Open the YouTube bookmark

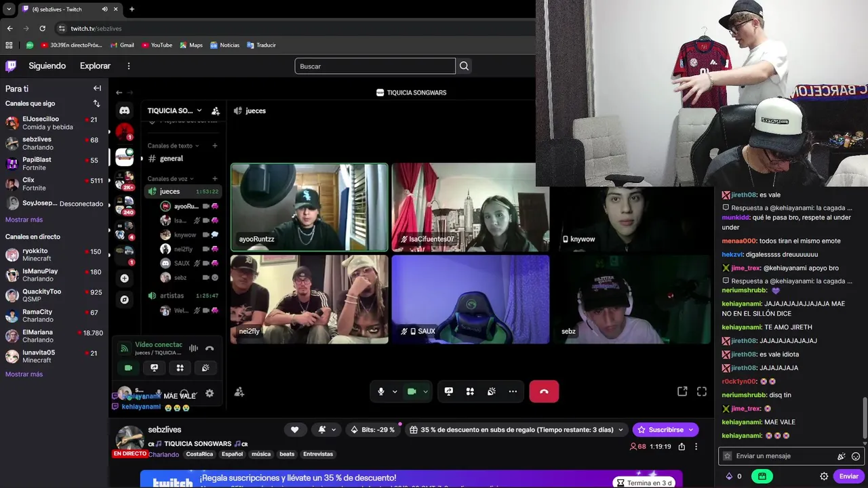click(x=157, y=45)
